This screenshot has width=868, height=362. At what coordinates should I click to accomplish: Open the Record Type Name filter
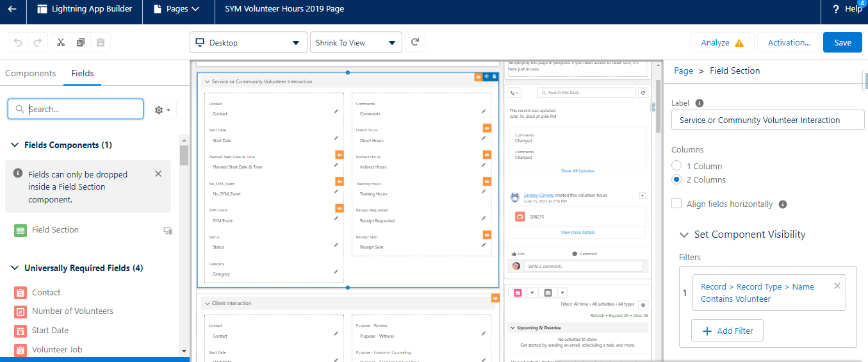pos(757,293)
